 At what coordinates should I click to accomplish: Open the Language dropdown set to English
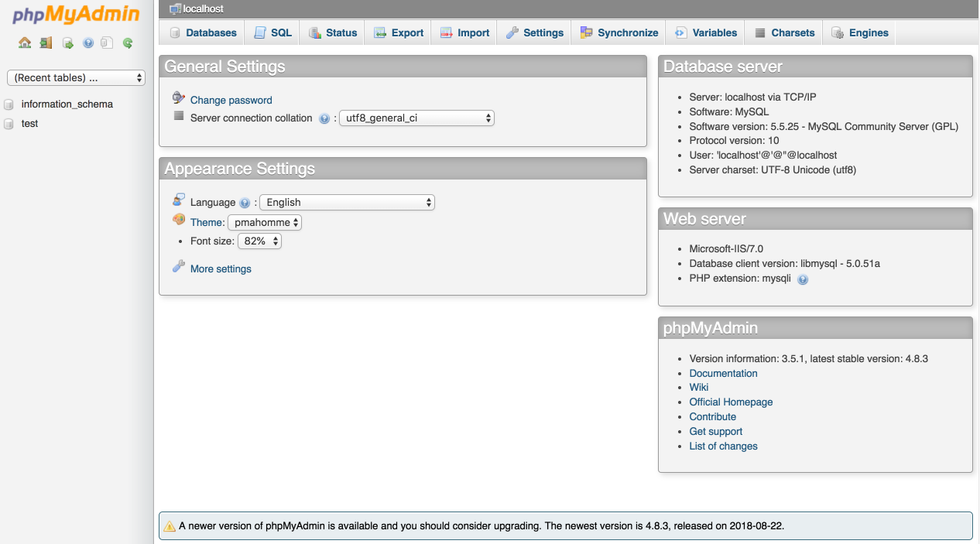(x=347, y=202)
